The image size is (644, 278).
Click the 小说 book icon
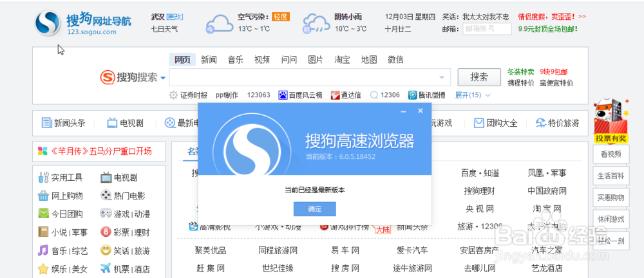click(x=43, y=232)
